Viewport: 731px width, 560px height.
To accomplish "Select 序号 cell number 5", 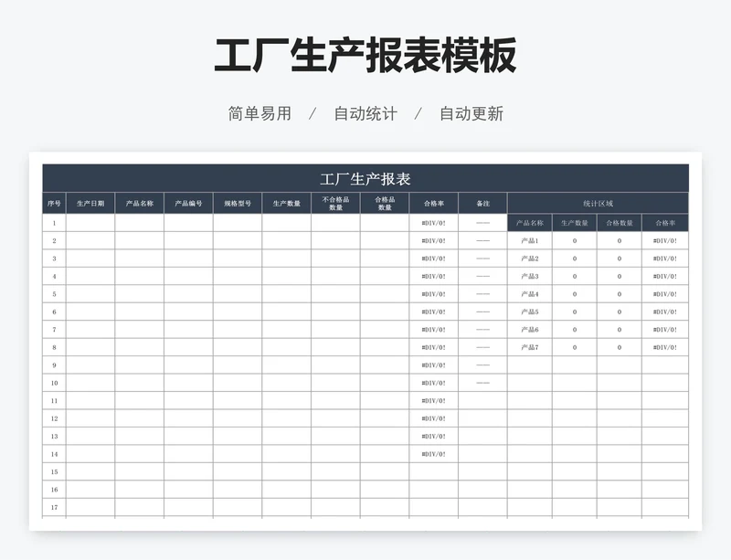I will coord(54,294).
